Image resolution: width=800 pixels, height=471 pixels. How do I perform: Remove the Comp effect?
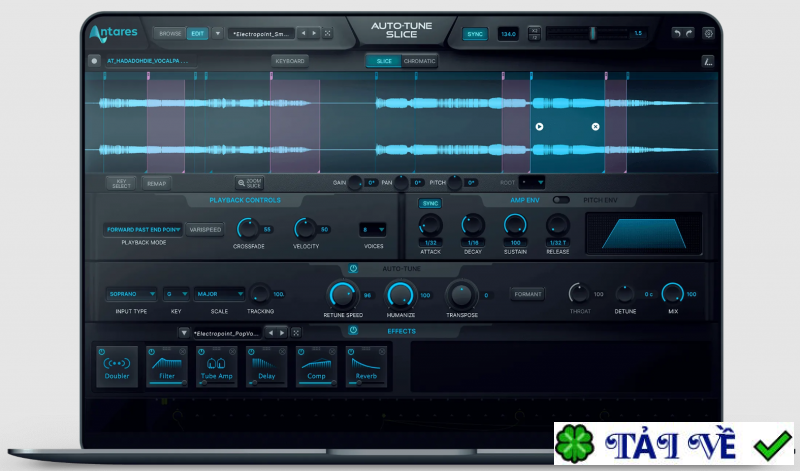click(332, 352)
